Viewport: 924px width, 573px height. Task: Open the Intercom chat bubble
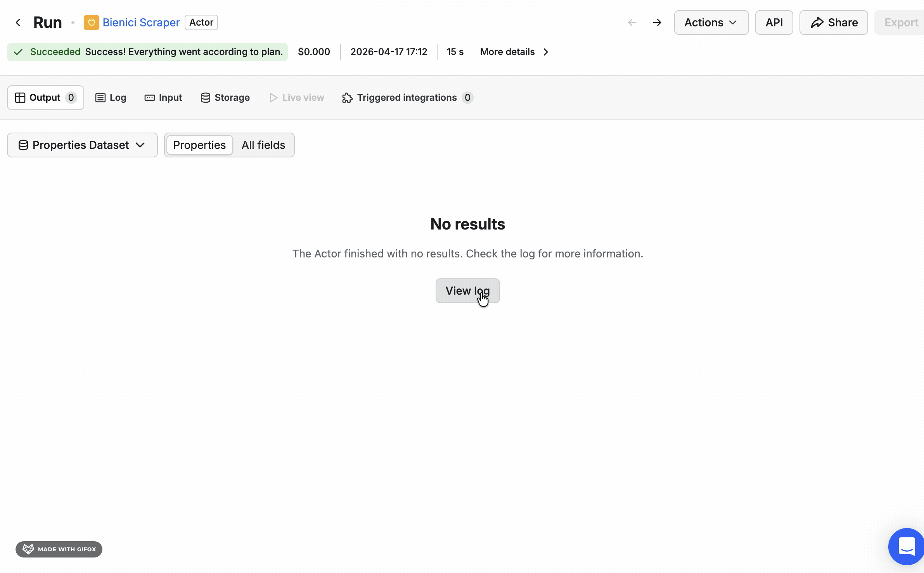(905, 547)
